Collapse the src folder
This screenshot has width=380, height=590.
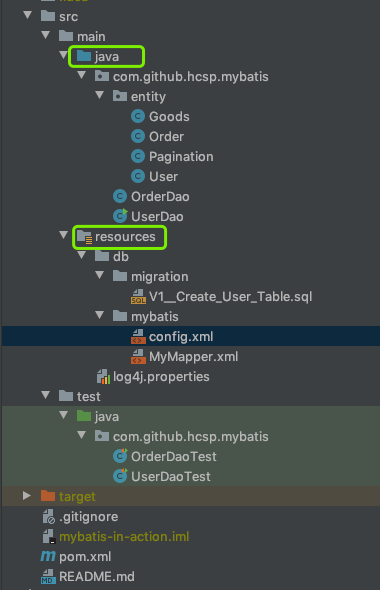click(x=27, y=15)
